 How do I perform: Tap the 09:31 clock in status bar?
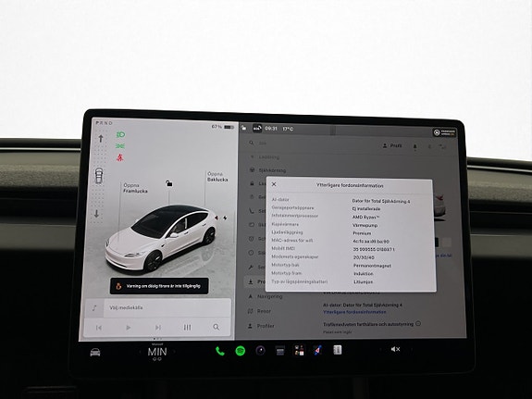click(271, 129)
